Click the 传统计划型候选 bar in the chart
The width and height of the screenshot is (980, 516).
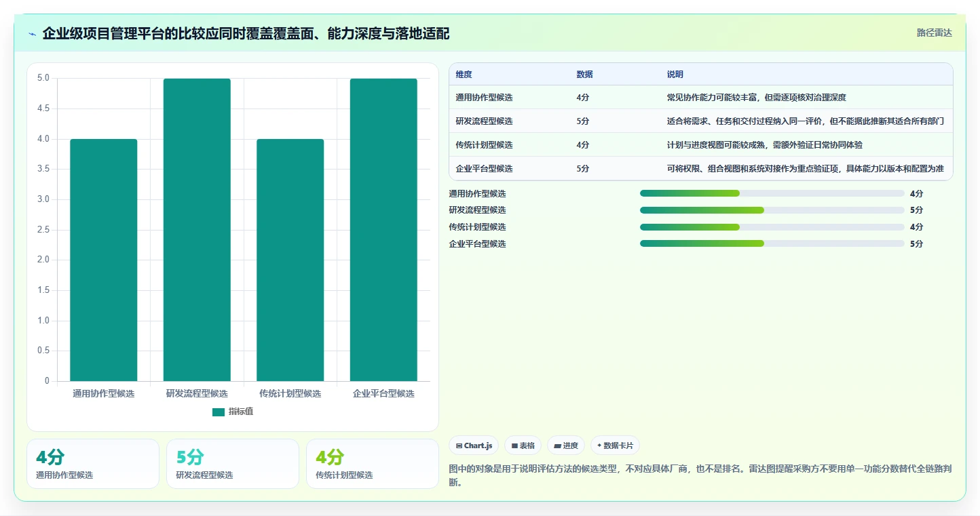click(290, 260)
